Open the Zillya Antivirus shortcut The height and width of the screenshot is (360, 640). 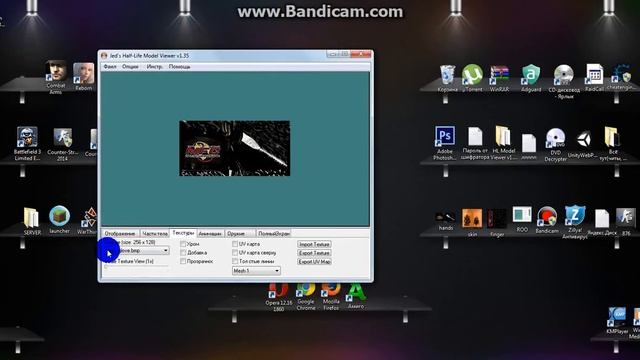(575, 222)
